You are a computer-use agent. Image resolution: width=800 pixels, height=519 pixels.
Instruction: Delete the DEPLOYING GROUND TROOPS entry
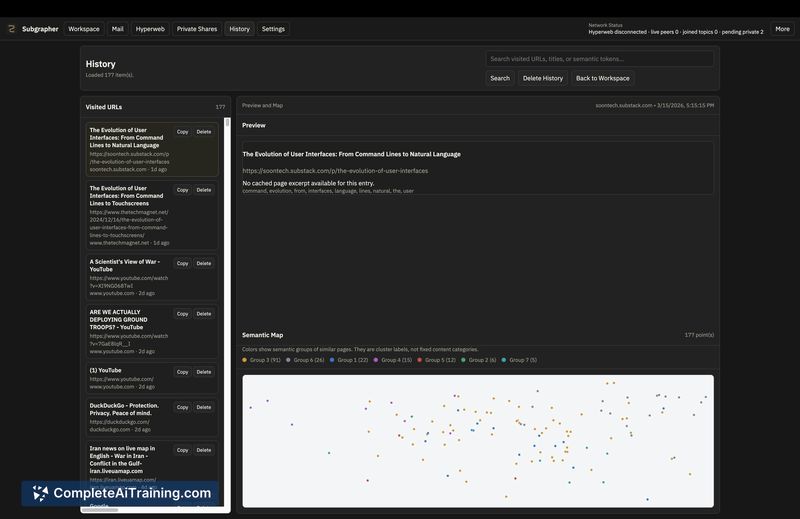[x=204, y=314]
